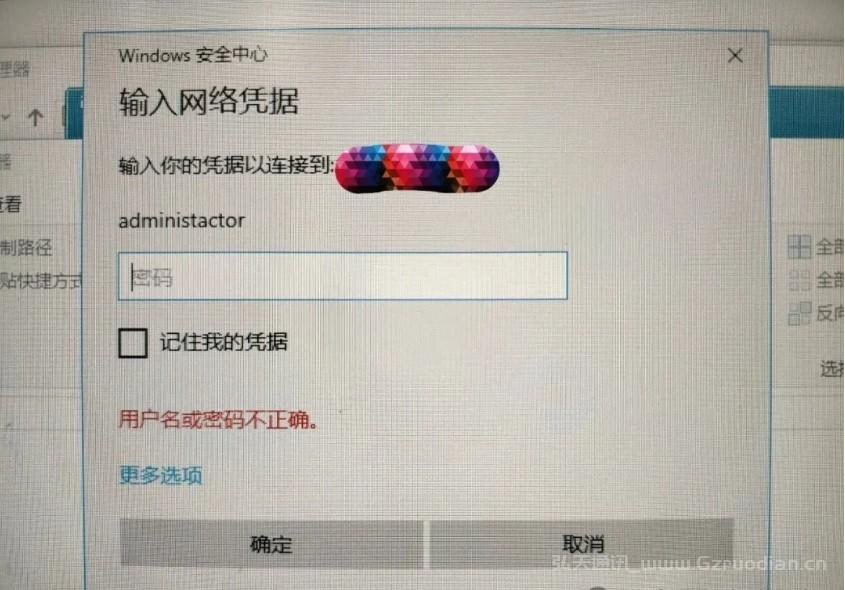Click the 复制路径 ribbon command
The width and height of the screenshot is (845, 590).
click(x=26, y=248)
